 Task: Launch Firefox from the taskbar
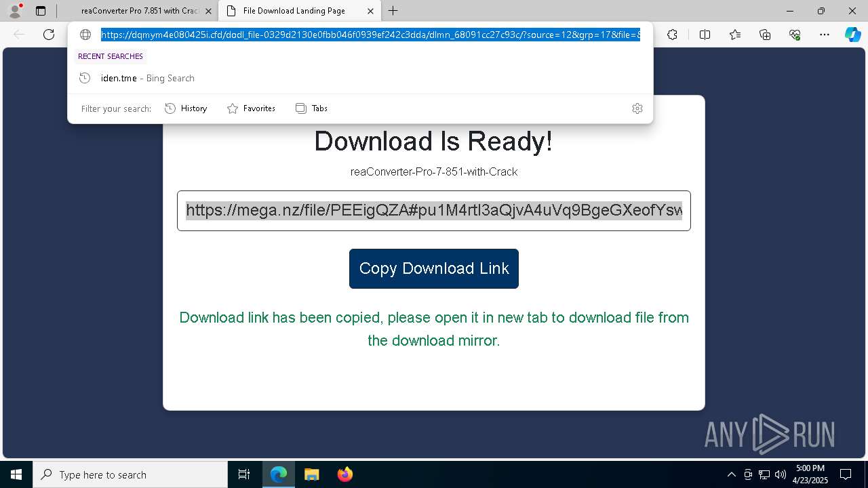pyautogui.click(x=344, y=474)
